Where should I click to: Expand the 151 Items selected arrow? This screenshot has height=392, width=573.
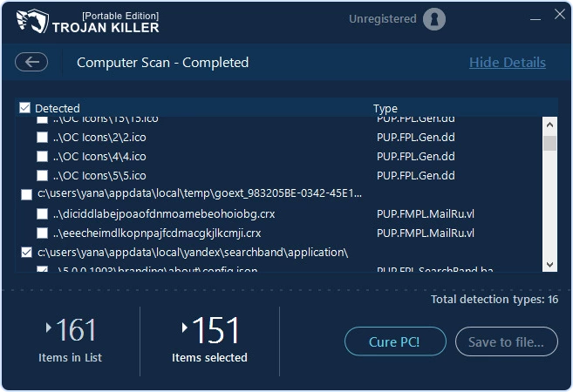tap(185, 328)
